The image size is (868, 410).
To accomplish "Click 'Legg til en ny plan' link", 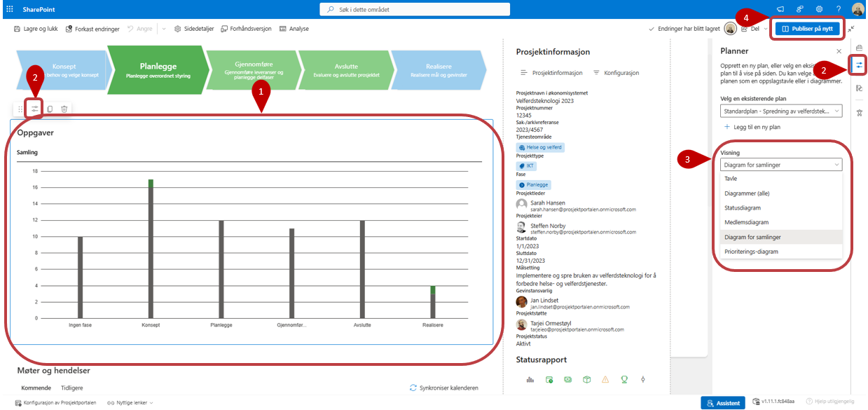I will click(751, 127).
